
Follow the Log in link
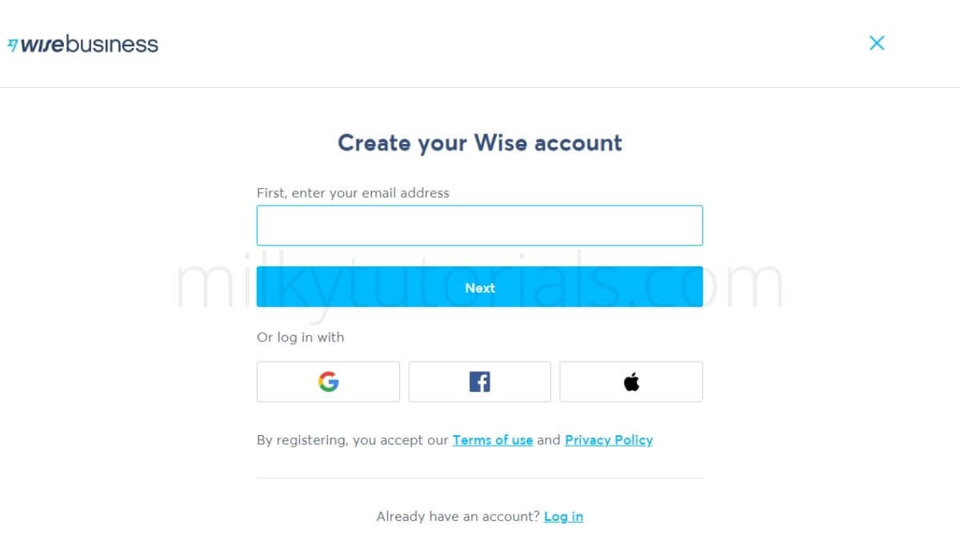tap(563, 517)
